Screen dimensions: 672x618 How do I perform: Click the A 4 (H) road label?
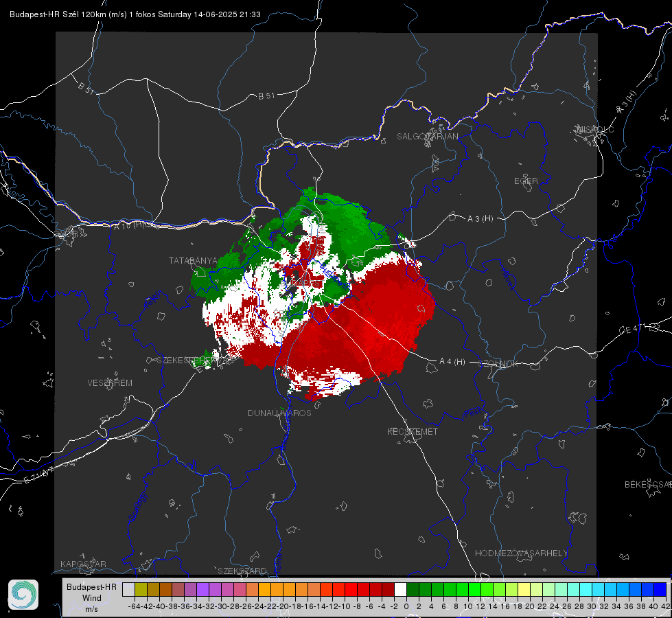[452, 362]
